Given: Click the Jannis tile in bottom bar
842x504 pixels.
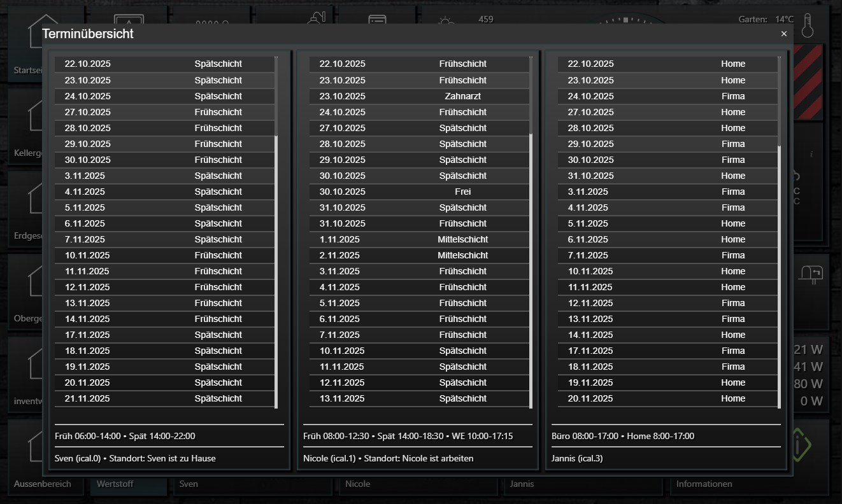Looking at the screenshot, I should [x=583, y=484].
